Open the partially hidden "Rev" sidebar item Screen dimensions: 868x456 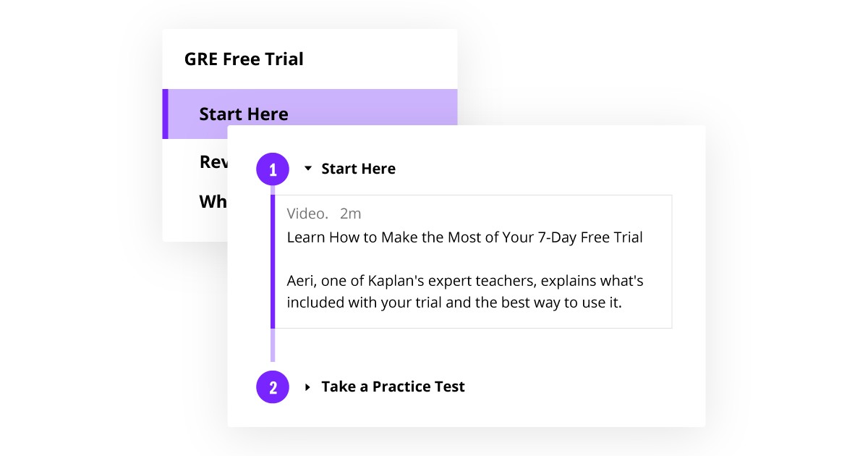coord(213,162)
